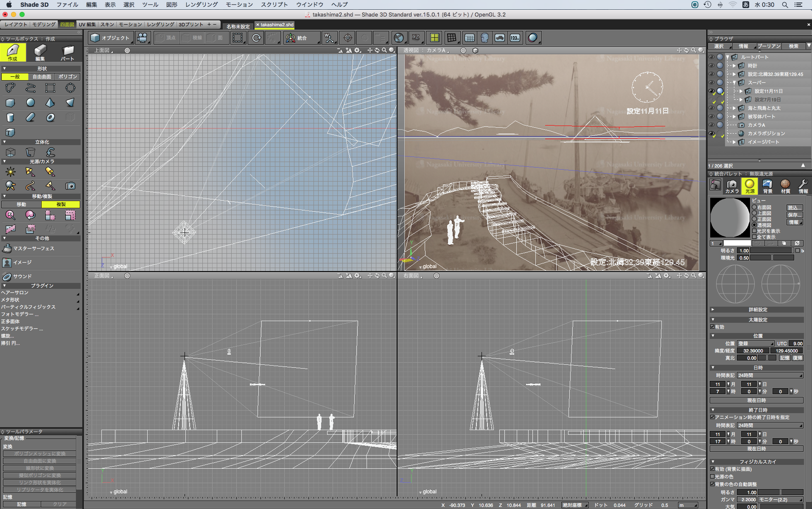Switch to the ポリゴン shape tab
The height and width of the screenshot is (509, 812).
[67, 77]
